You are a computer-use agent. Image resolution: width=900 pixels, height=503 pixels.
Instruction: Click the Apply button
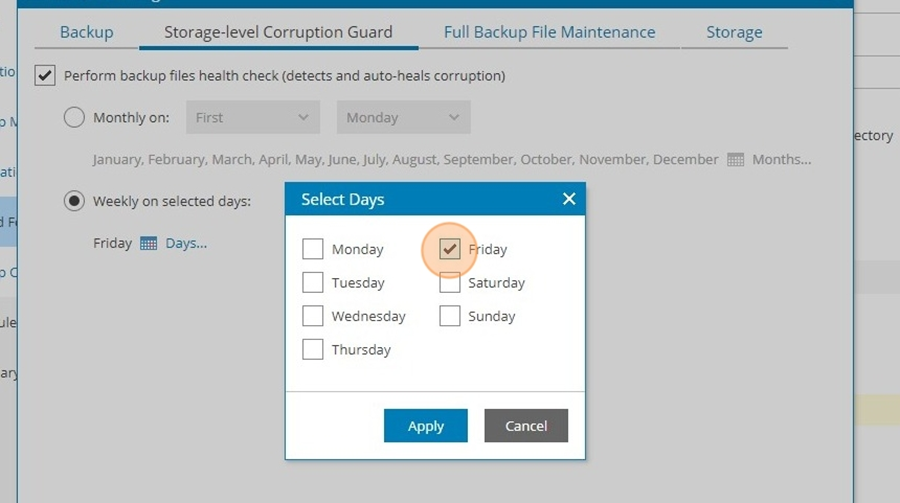click(426, 425)
